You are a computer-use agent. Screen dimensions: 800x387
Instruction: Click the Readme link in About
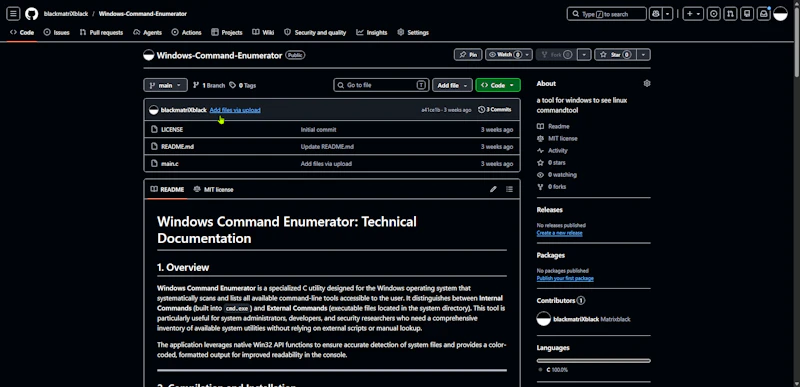click(x=553, y=126)
